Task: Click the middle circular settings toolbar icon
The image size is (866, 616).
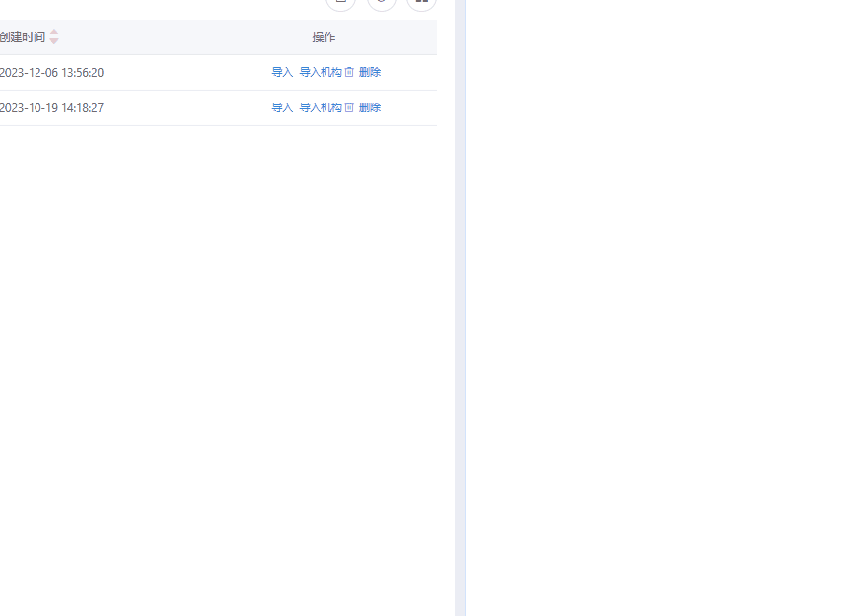Action: (381, 4)
